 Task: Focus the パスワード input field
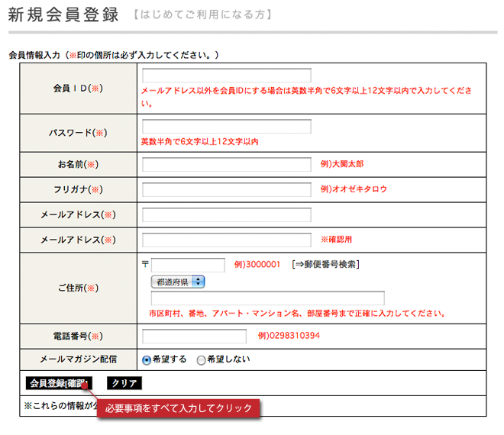coord(227,126)
